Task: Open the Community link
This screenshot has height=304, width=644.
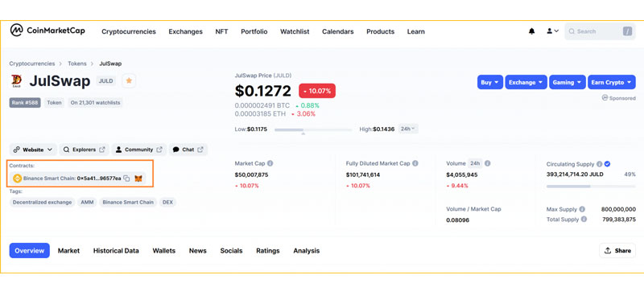Action: (138, 150)
